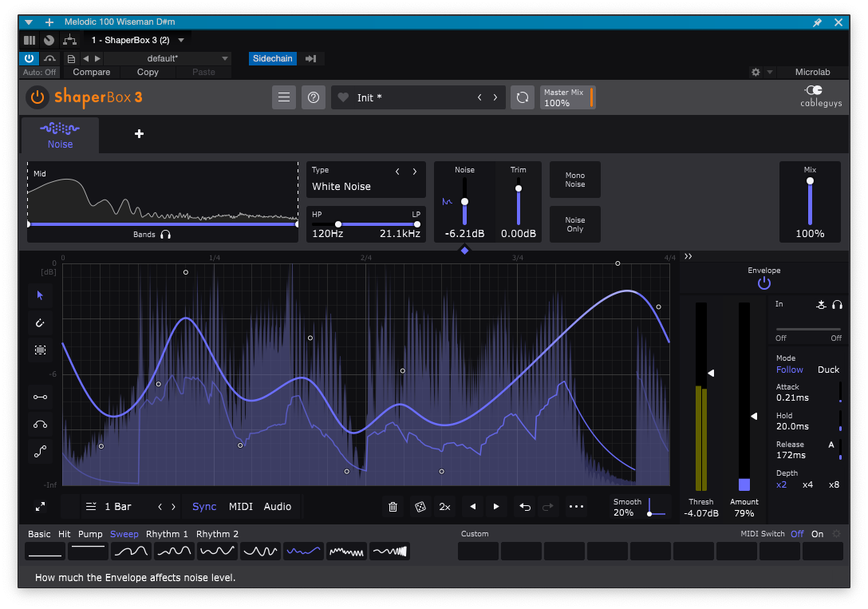The image size is (868, 609).
Task: Click the circular refresh arrows icon beside Master Mix
Action: tap(522, 97)
